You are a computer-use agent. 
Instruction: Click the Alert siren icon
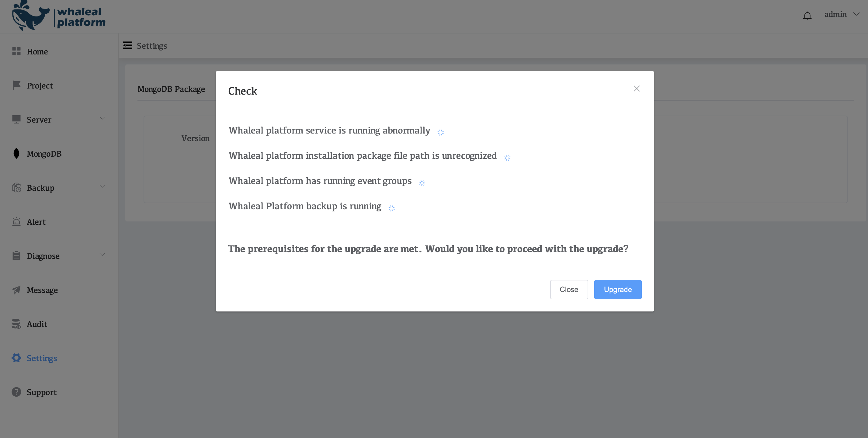pyautogui.click(x=16, y=221)
